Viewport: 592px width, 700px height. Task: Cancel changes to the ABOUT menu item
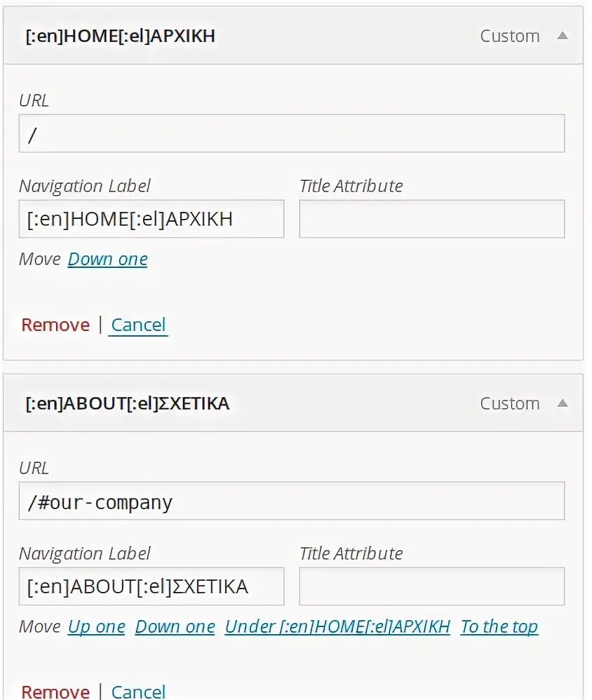point(138,692)
